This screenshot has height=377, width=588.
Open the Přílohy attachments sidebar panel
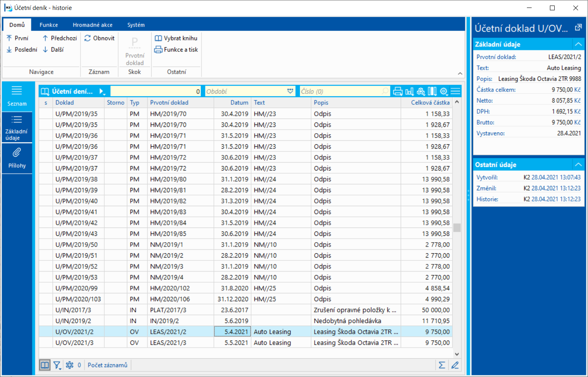[x=17, y=158]
